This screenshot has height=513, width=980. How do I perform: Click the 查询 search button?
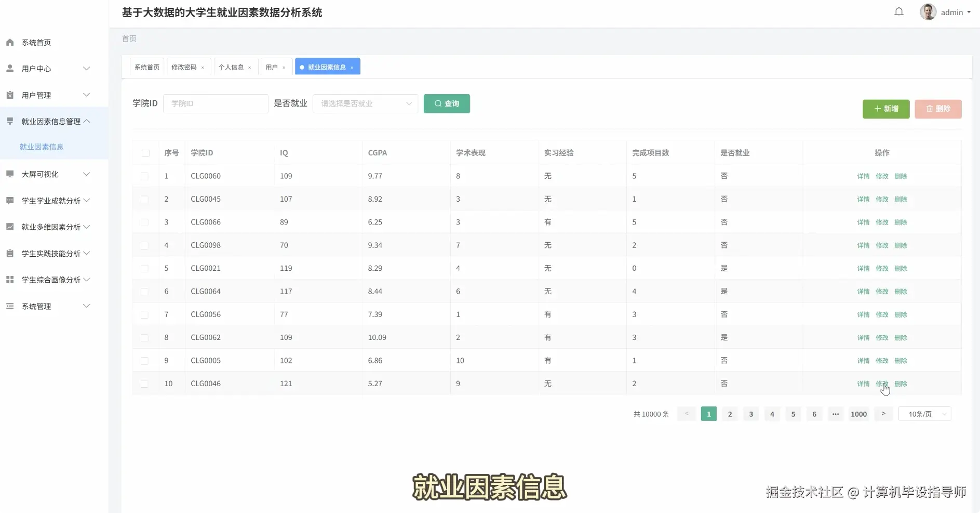tap(447, 103)
